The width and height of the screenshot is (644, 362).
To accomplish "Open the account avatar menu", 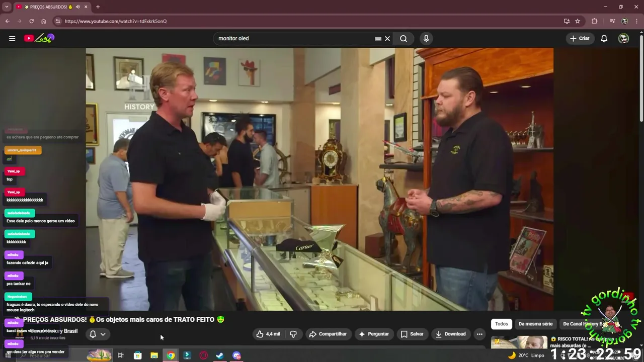I will [x=623, y=38].
